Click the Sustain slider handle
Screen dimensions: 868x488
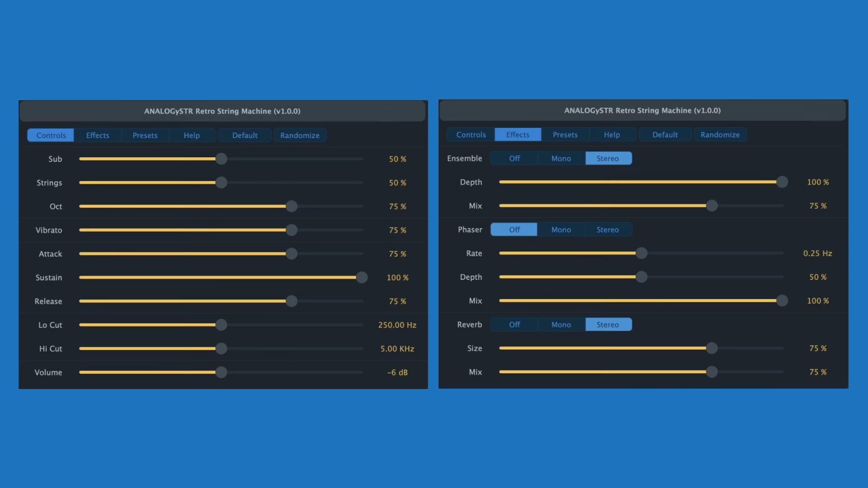tap(362, 277)
